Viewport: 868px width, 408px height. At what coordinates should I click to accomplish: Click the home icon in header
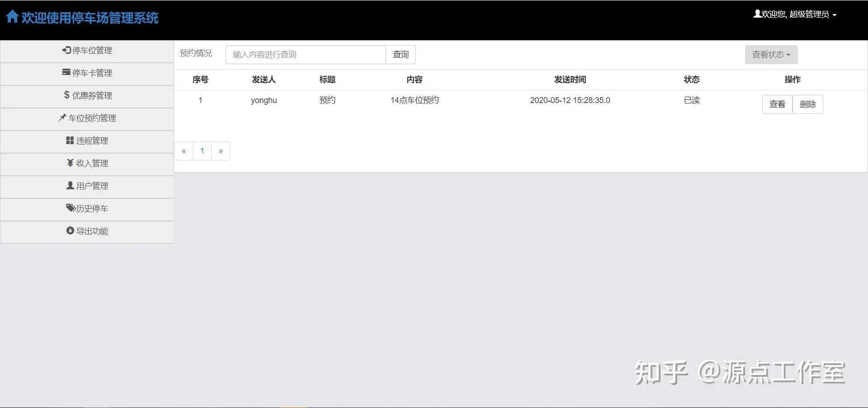[x=12, y=17]
